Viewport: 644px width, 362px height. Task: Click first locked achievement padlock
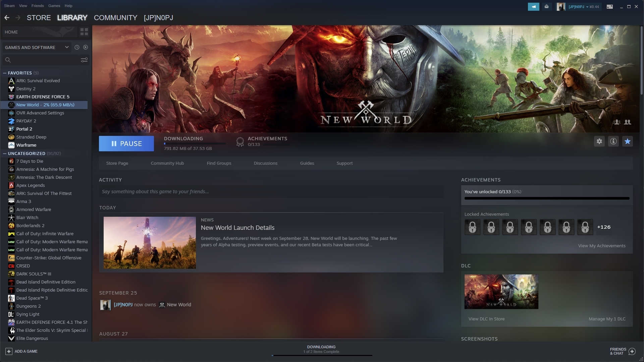click(472, 227)
